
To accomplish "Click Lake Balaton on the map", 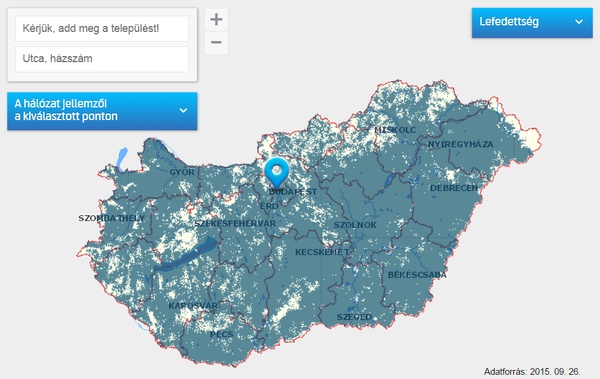I will (186, 255).
